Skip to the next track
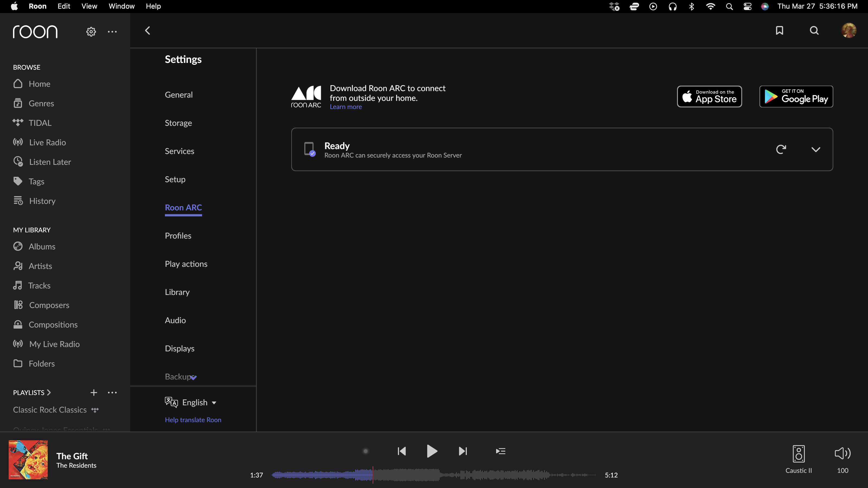Screen dimensions: 868x488 click(x=463, y=451)
